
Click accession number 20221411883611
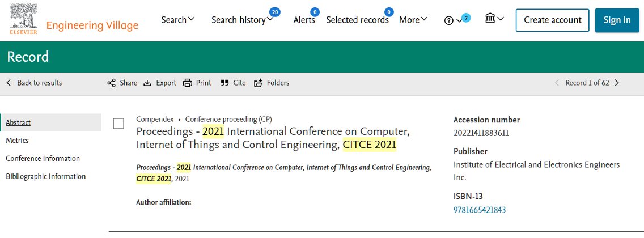click(x=481, y=133)
